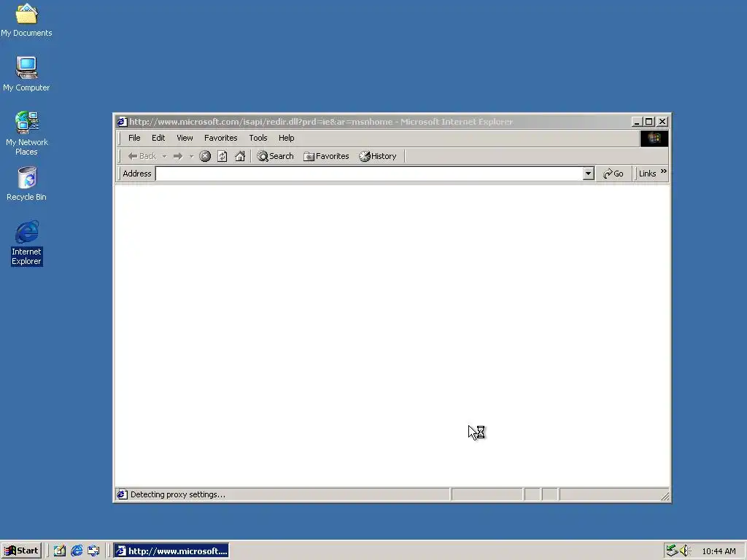Screen dimensions: 747x560
Task: Click the network tray icon
Action: pos(672,551)
